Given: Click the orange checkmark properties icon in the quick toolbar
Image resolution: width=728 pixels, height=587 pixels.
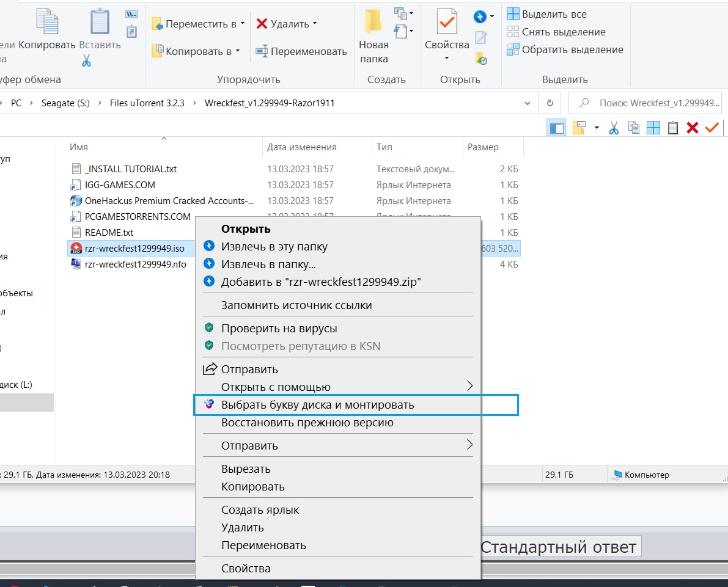Looking at the screenshot, I should [x=711, y=127].
